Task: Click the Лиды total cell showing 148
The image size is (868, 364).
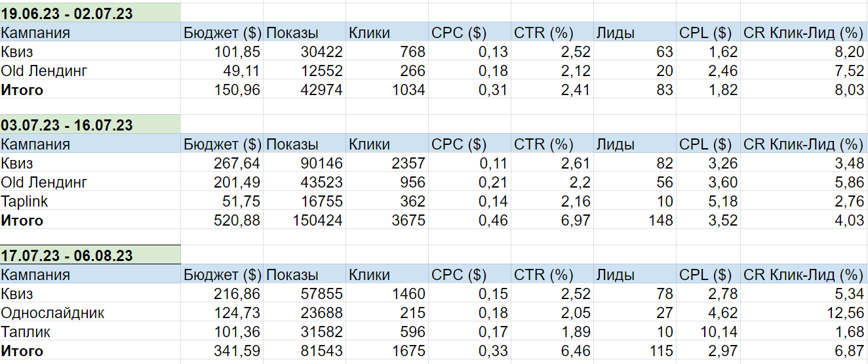Action: (635, 220)
